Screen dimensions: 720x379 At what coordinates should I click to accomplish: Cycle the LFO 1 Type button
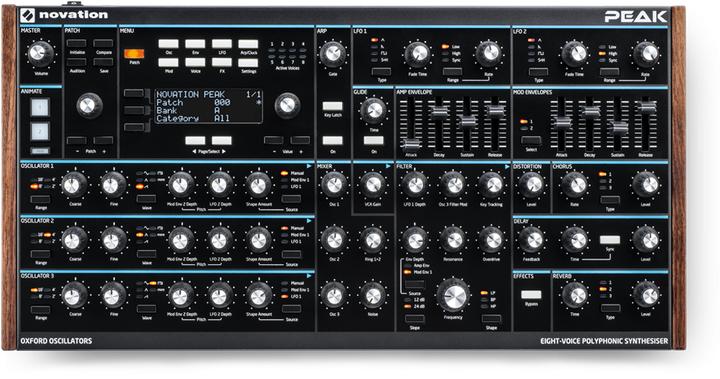tap(381, 72)
